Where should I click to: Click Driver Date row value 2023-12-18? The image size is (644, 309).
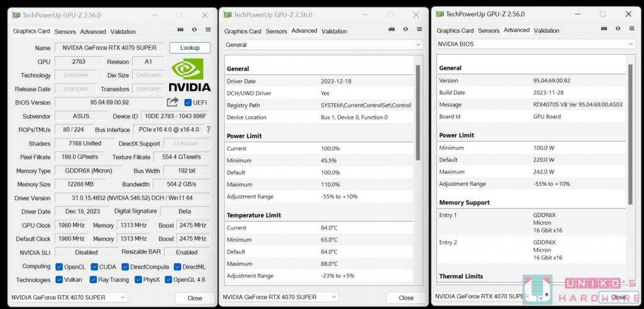[335, 81]
